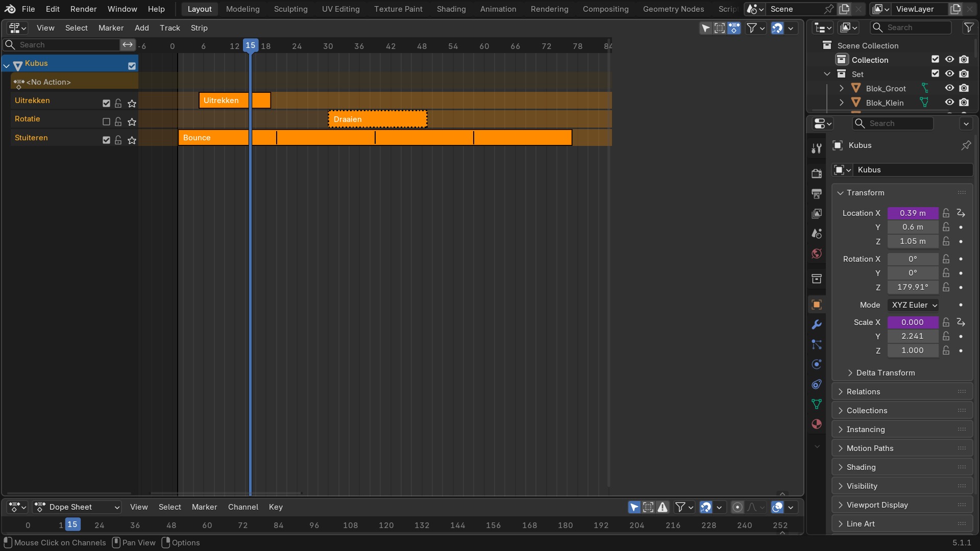980x551 pixels.
Task: Toggle the Stuiteren track checkbox
Action: coord(106,140)
